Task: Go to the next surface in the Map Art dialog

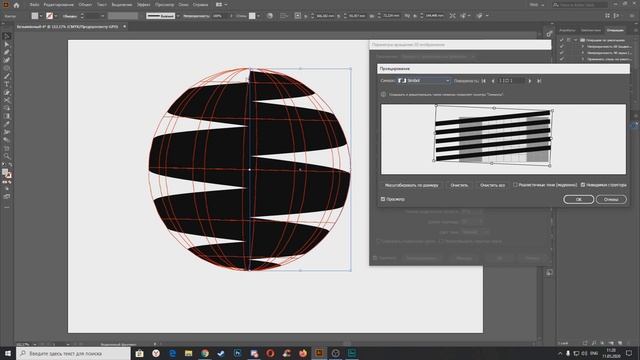Action: coord(529,81)
